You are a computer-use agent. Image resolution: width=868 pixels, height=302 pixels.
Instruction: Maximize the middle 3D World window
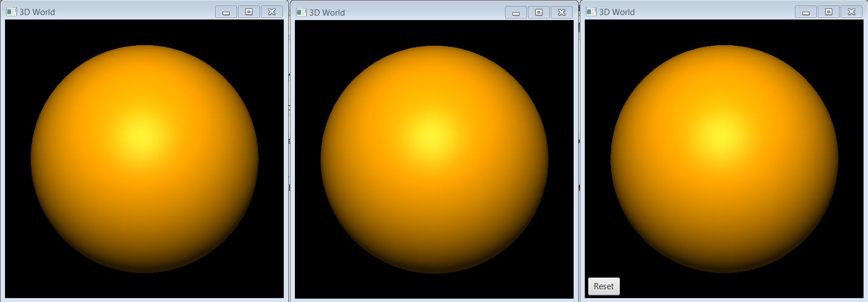click(539, 12)
